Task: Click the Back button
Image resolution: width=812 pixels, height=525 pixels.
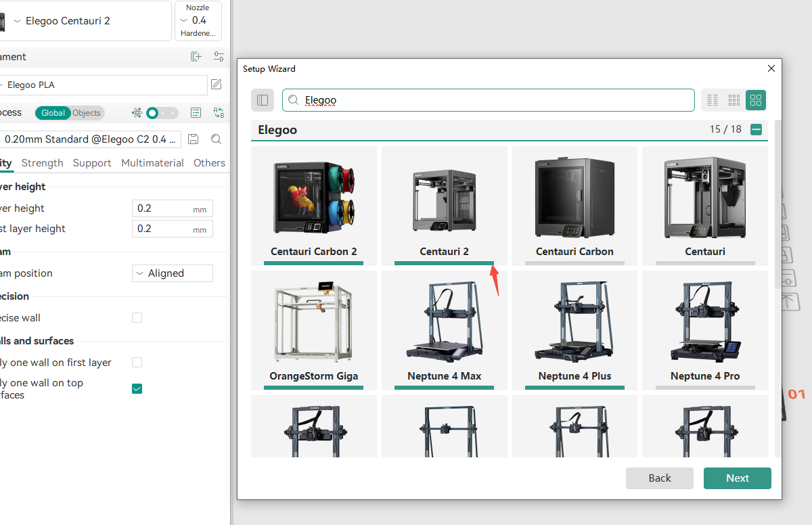Action: pos(660,478)
